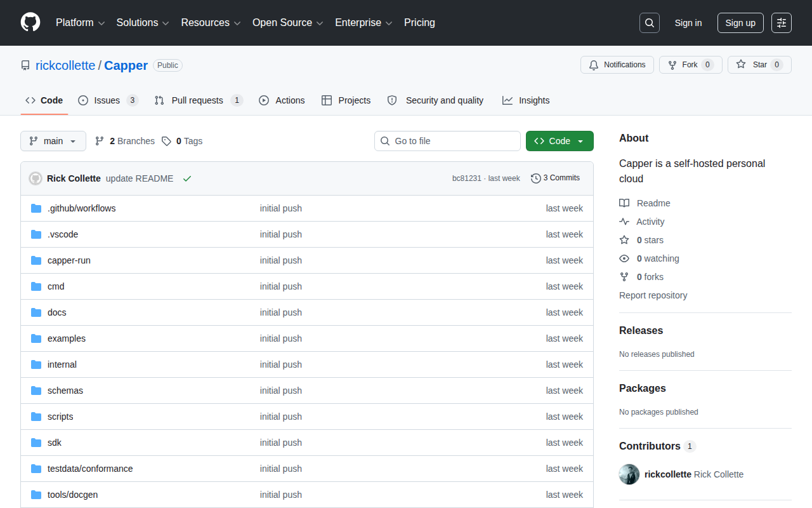
Task: Click the .github/workflows folder icon
Action: click(36, 208)
